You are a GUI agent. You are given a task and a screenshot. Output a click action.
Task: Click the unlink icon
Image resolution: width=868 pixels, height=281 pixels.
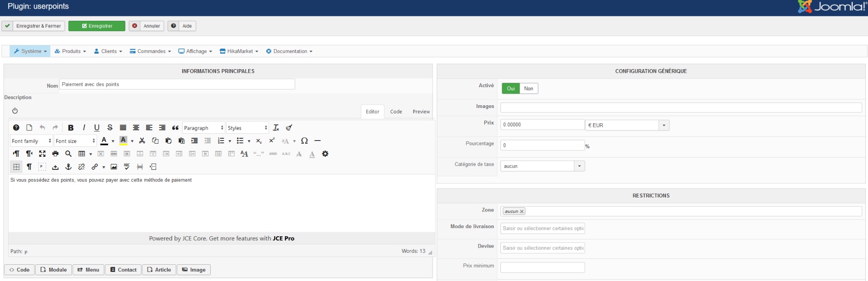pyautogui.click(x=81, y=167)
